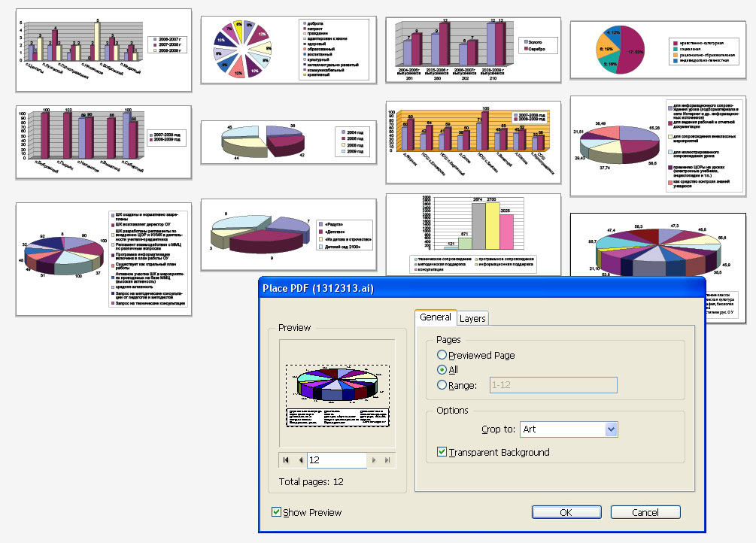
Task: Uncheck Transparent Background option
Action: pyautogui.click(x=442, y=452)
